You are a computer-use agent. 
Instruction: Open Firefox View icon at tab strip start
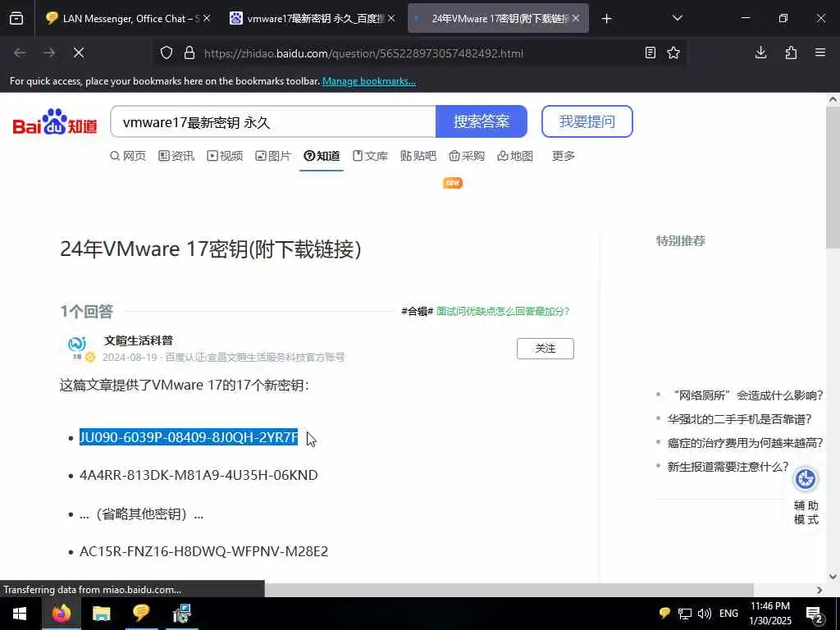[x=16, y=19]
